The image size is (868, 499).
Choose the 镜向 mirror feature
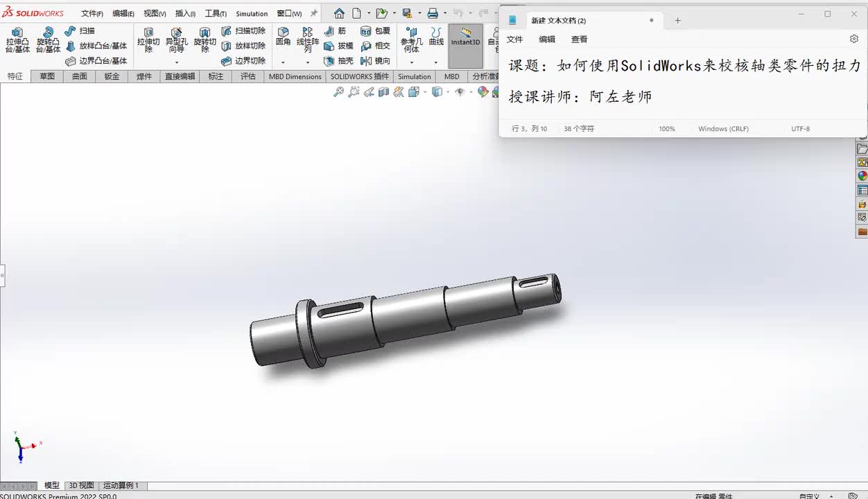tap(375, 61)
